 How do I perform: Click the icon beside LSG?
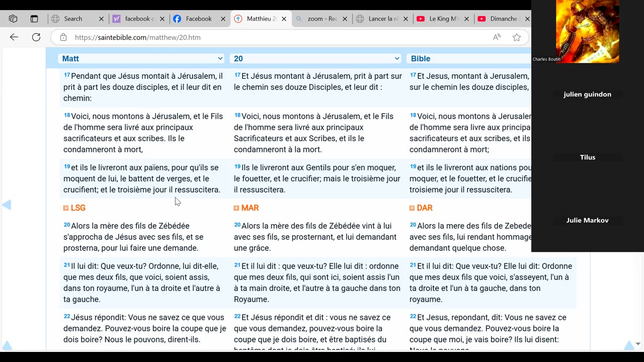[x=66, y=208]
